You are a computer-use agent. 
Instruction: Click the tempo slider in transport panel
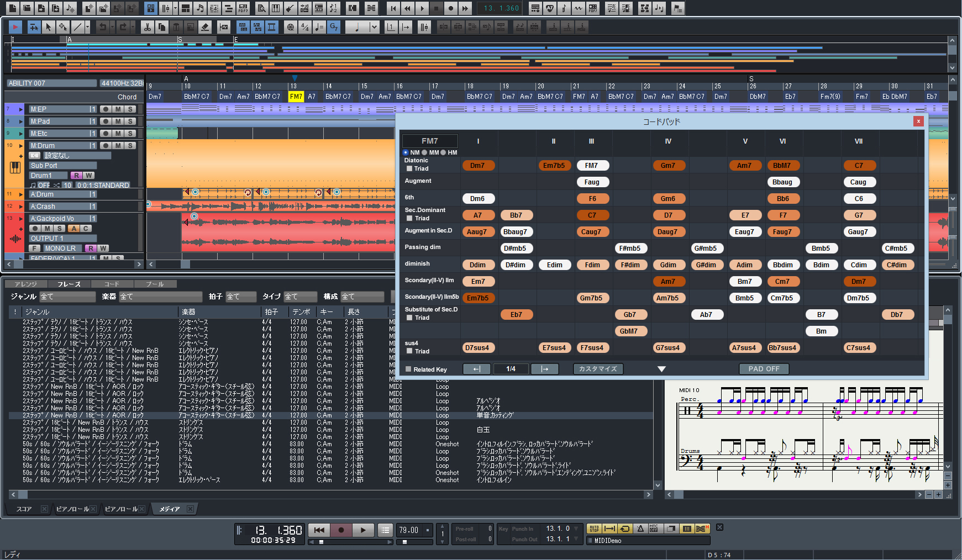405,542
